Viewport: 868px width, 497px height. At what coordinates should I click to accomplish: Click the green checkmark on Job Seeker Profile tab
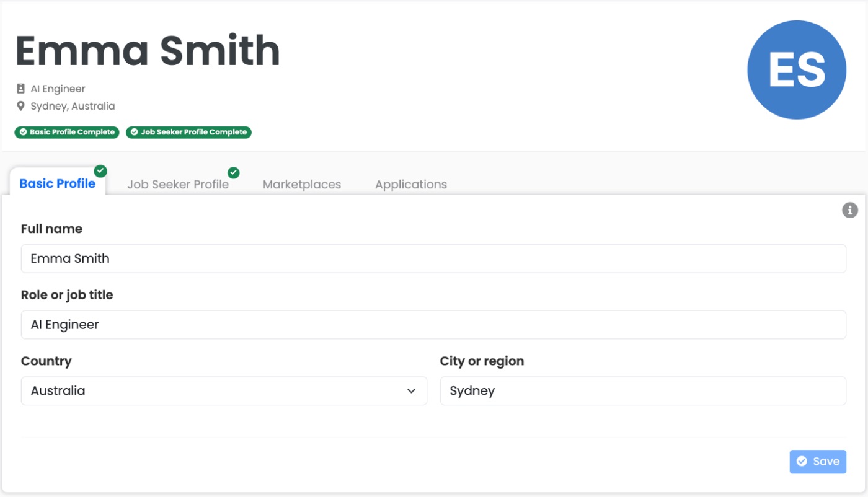pos(234,172)
